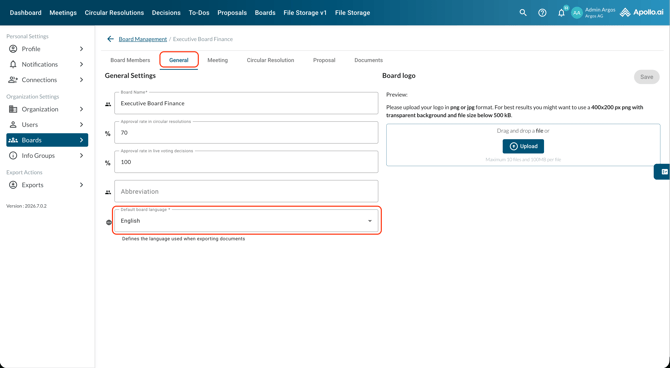Follow the Board Management breadcrumb link
670x368 pixels.
(143, 39)
